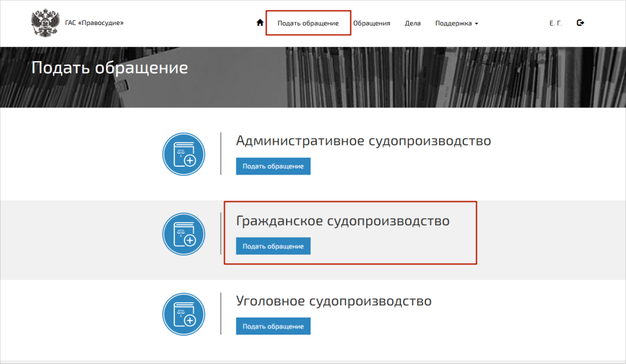Click the Уголовное судопроизводство heading
626x364 pixels.
point(334,301)
